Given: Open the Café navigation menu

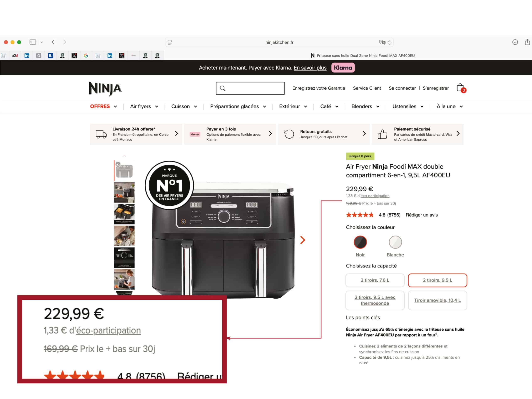Looking at the screenshot, I should pyautogui.click(x=329, y=106).
